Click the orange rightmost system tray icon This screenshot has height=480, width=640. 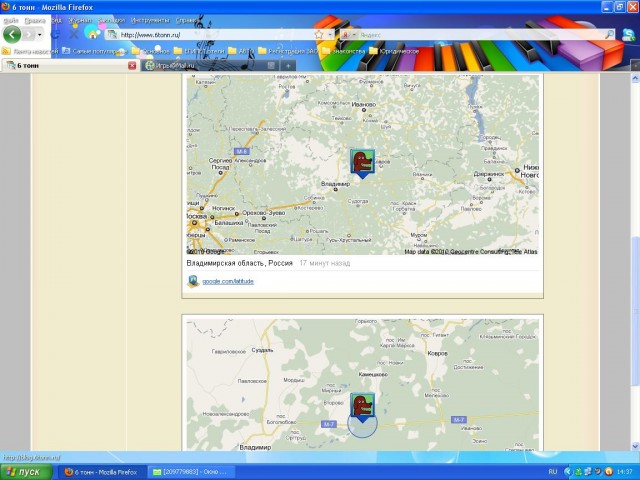609,472
